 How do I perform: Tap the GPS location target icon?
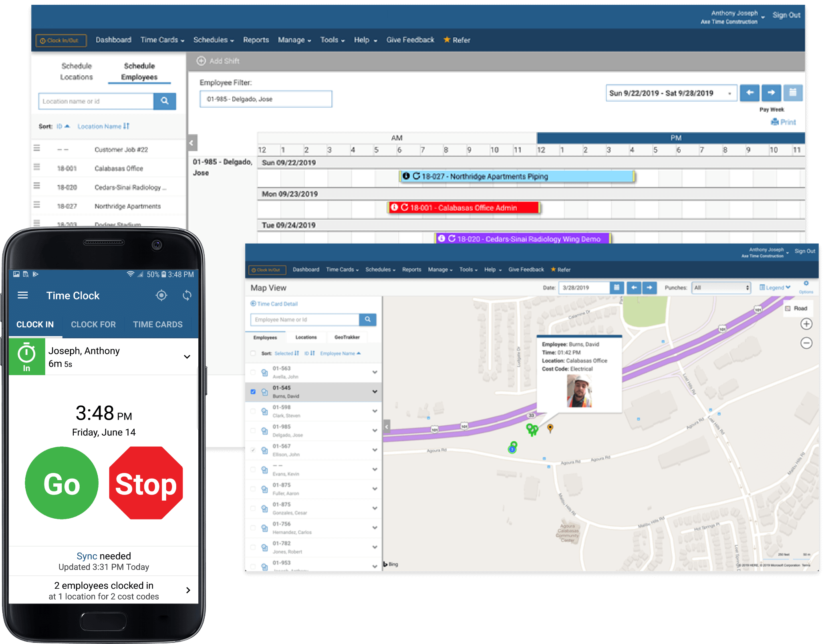(161, 296)
